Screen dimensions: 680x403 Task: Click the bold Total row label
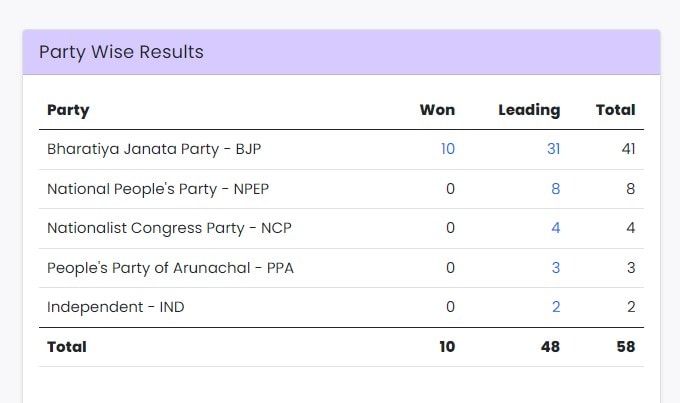tap(67, 347)
